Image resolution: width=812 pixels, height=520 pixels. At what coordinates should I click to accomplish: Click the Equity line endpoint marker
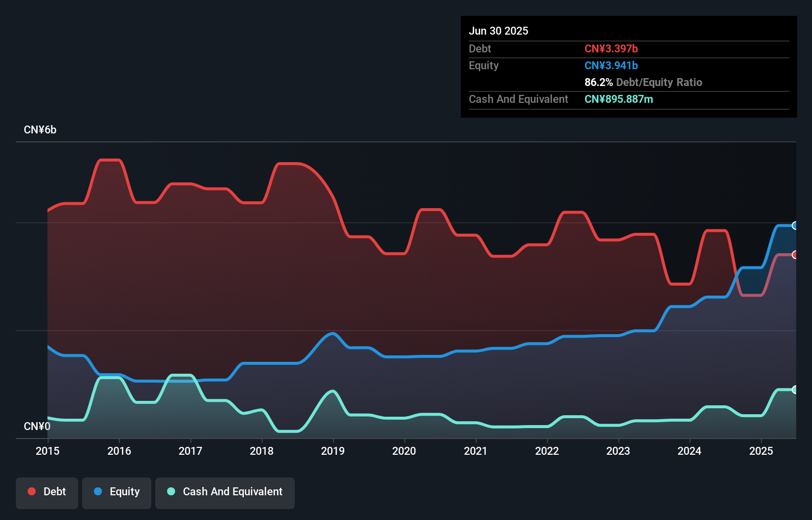coord(794,225)
